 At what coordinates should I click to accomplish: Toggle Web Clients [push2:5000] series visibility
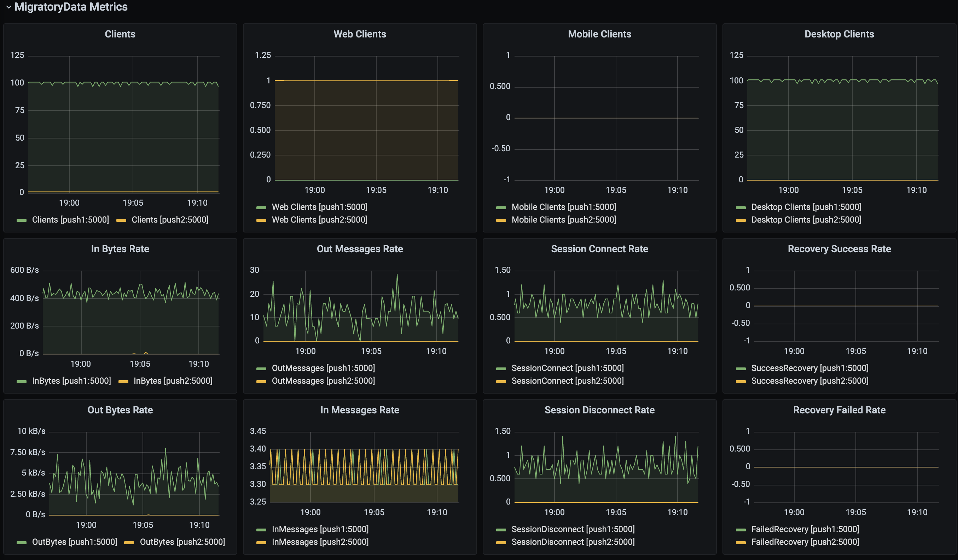(319, 220)
